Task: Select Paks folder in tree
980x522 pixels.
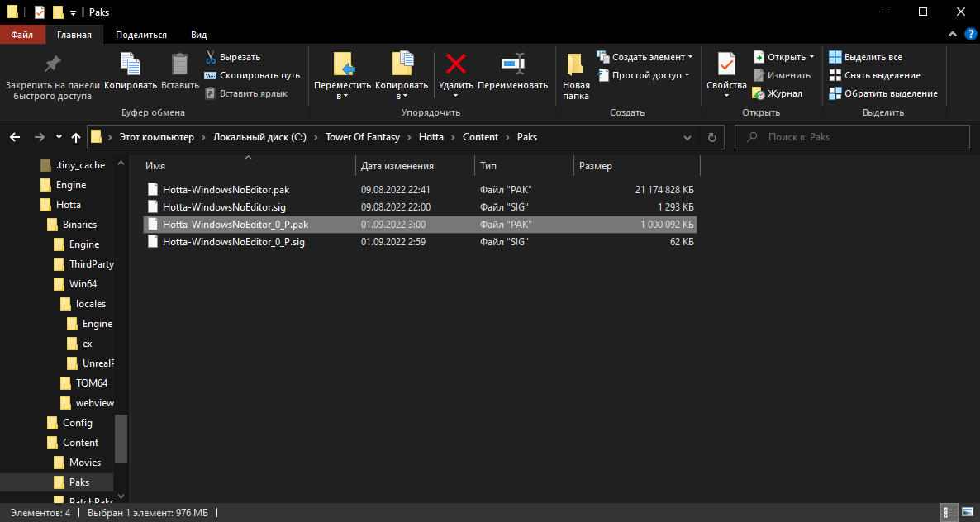Action: (x=70, y=482)
